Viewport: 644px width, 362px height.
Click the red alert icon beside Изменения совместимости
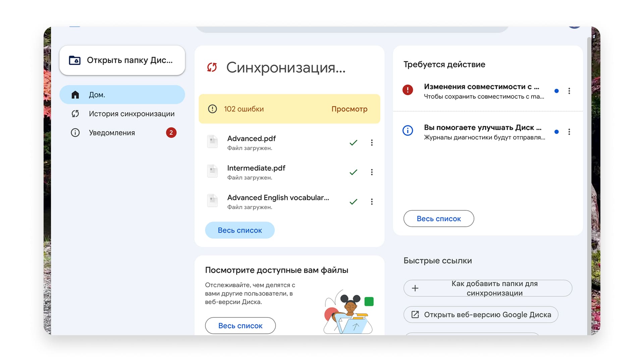(x=408, y=90)
